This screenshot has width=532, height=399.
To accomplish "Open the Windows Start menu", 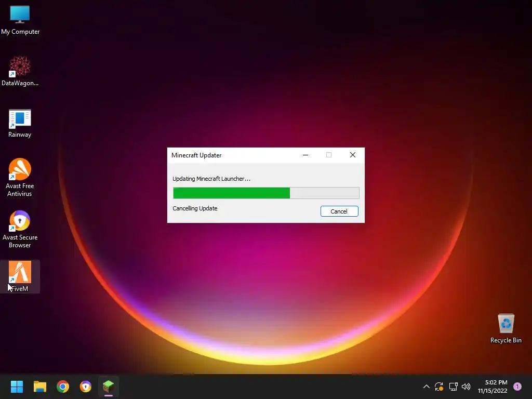I will (17, 387).
